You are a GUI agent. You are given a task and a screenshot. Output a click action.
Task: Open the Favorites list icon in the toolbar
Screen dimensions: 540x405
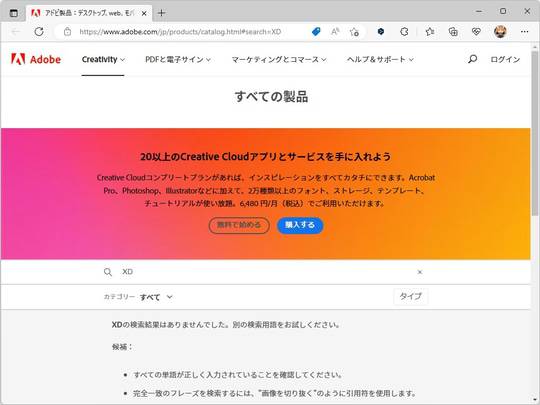[429, 32]
